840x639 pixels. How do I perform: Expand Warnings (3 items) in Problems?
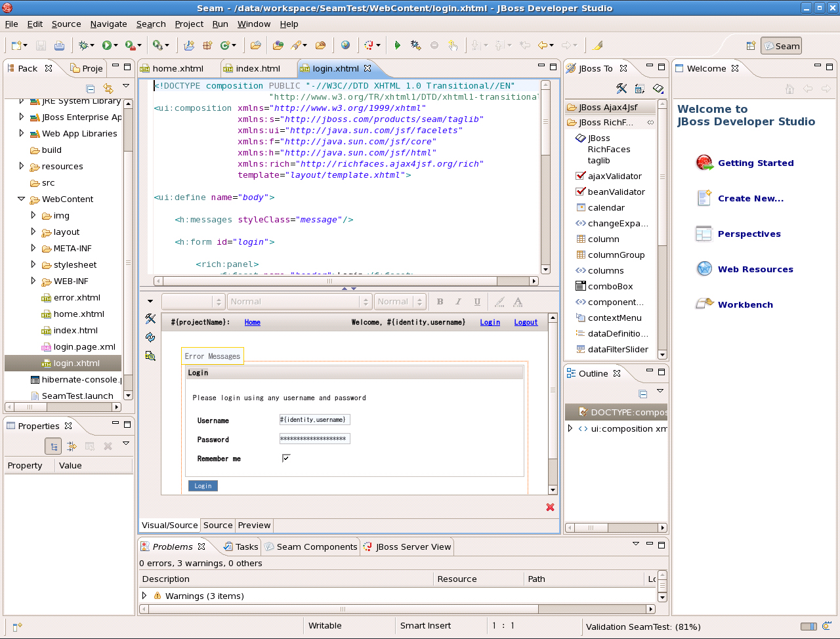pyautogui.click(x=144, y=596)
